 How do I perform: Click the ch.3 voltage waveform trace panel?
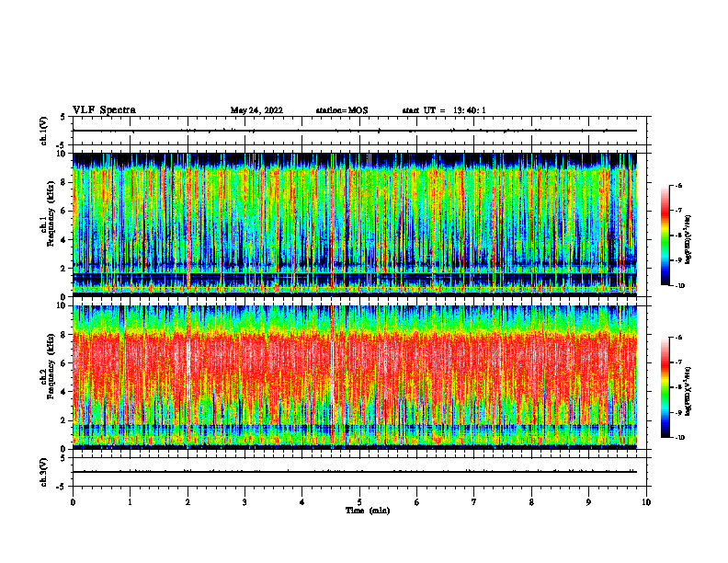(359, 472)
